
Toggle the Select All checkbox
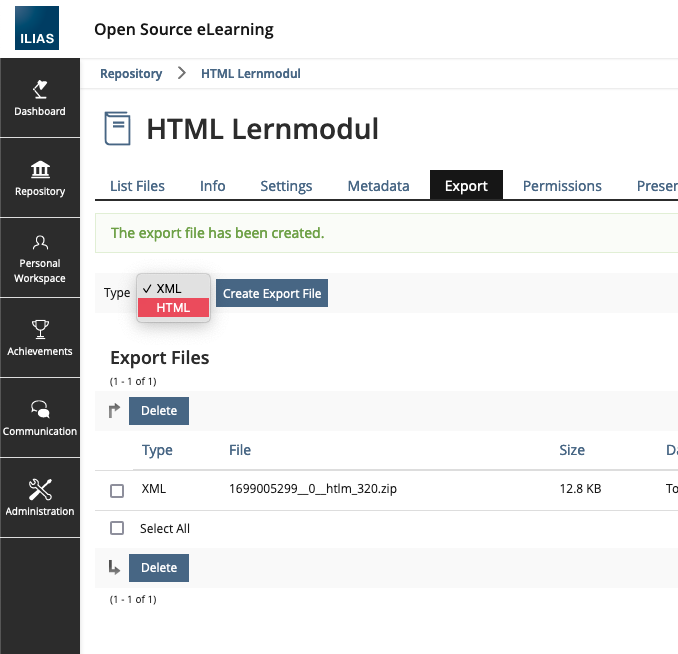(117, 528)
